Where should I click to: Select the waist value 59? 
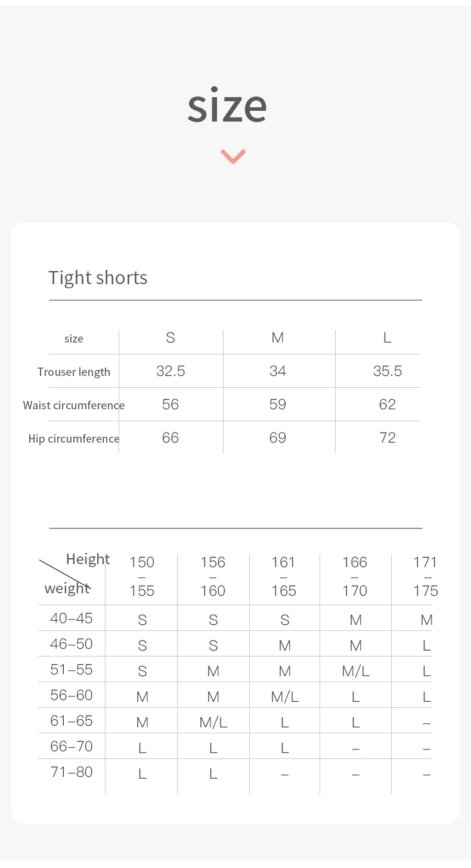[x=278, y=405]
